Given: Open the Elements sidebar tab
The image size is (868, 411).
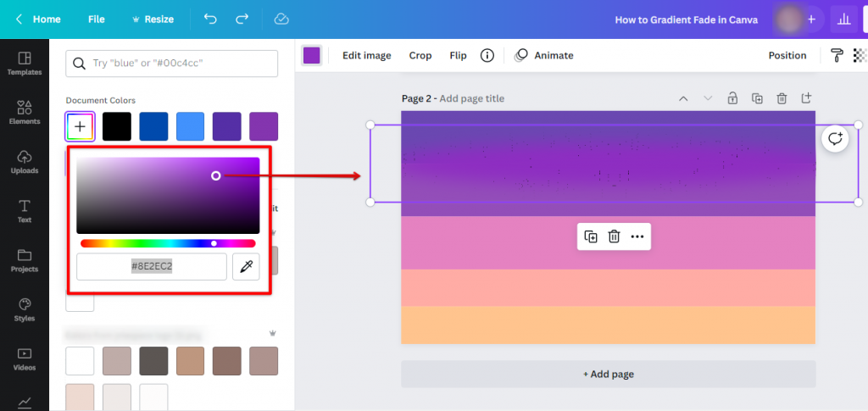Looking at the screenshot, I should 25,112.
